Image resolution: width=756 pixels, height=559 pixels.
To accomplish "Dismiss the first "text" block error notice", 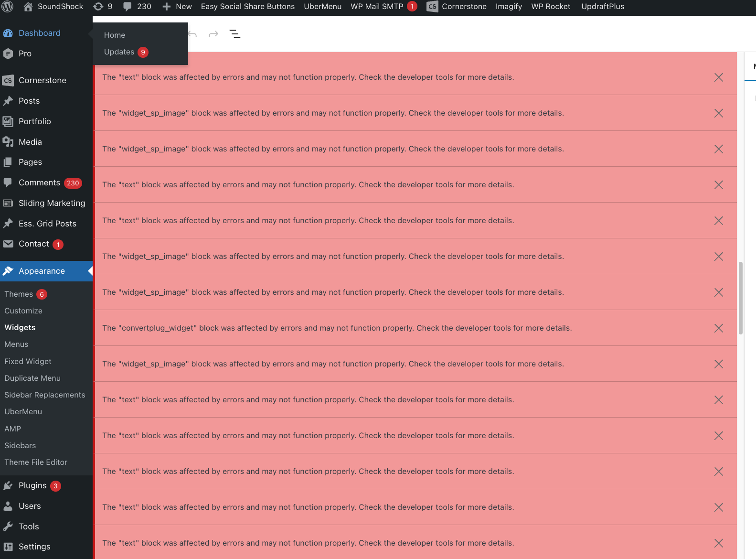I will pos(718,77).
